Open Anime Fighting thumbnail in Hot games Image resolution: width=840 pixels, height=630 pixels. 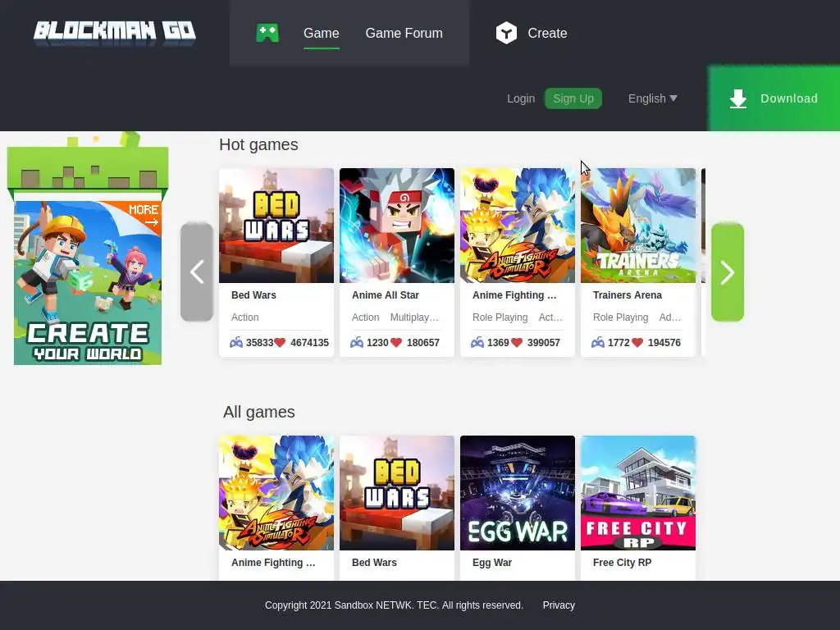(x=518, y=226)
